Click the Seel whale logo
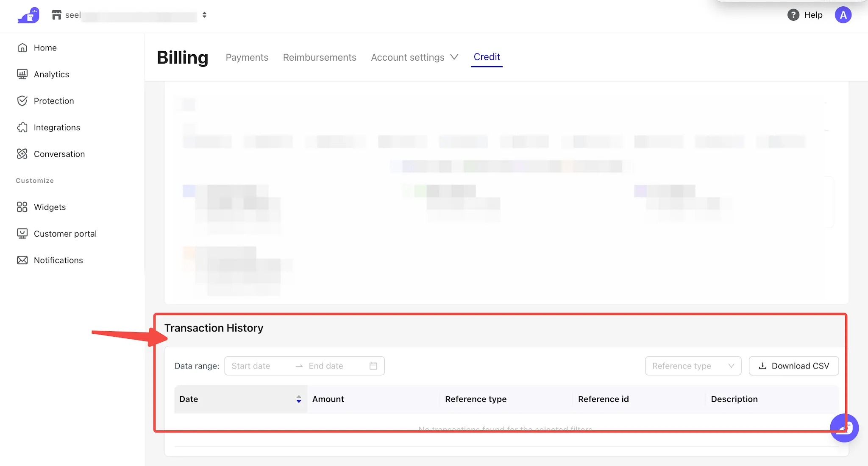Screen dimensions: 868x466 pos(28,15)
